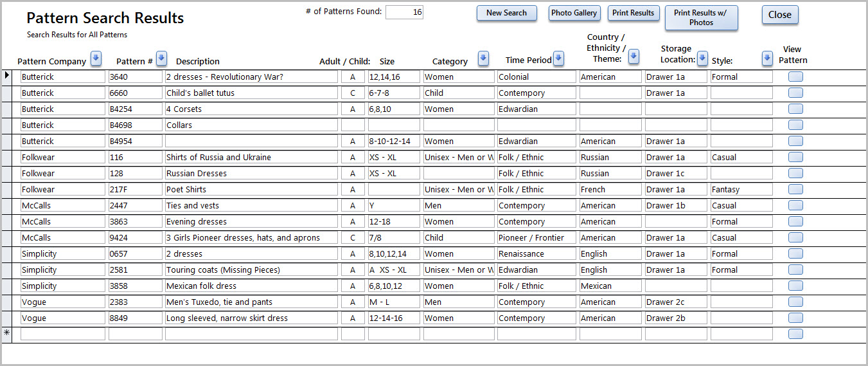Open Country / Ethnicity / Theme filter arrow
868x366 pixels.
[x=633, y=57]
